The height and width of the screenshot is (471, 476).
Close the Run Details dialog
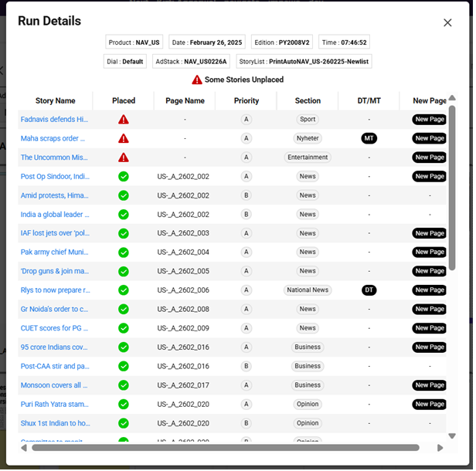pos(447,22)
